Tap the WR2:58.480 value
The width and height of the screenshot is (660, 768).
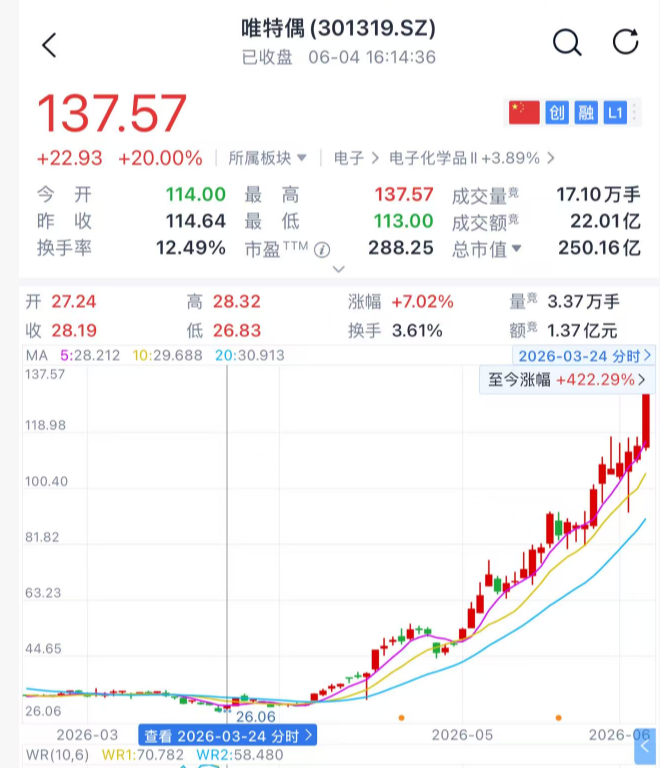(240, 755)
